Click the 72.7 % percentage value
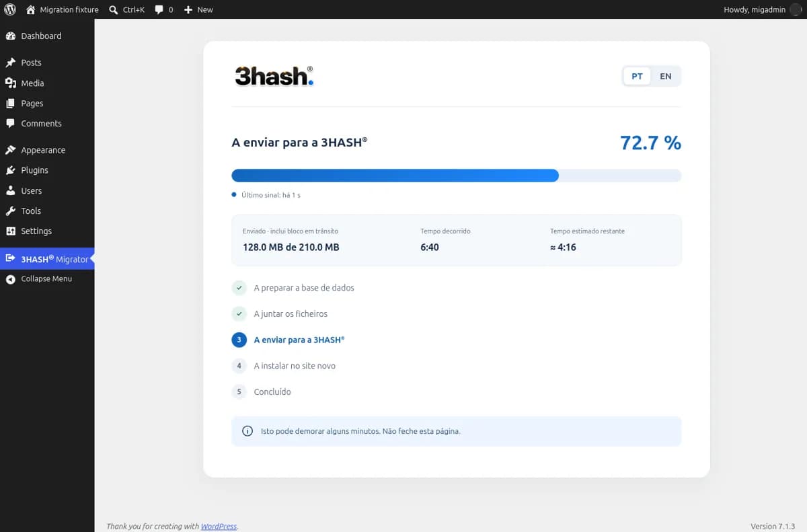Viewport: 807px width, 532px height. 650,143
